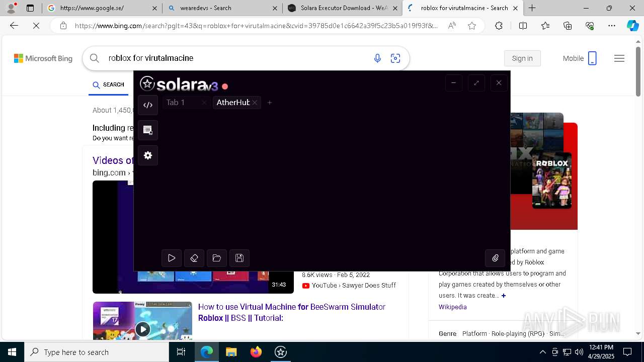644x362 pixels.
Task: Switch to the google.se browser tab
Action: 102,8
